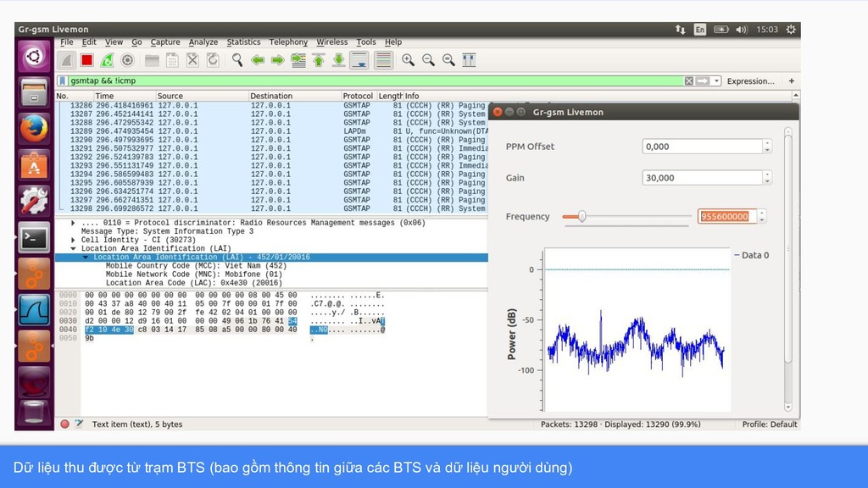This screenshot has width=868, height=488.
Task: Open the Edit menu
Action: (88, 42)
